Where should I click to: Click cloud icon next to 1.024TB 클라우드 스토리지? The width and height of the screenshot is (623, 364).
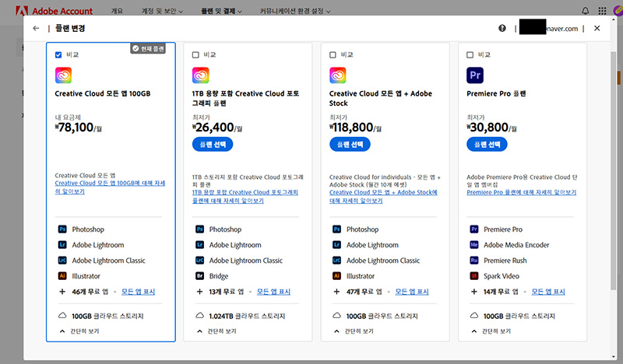(200, 316)
